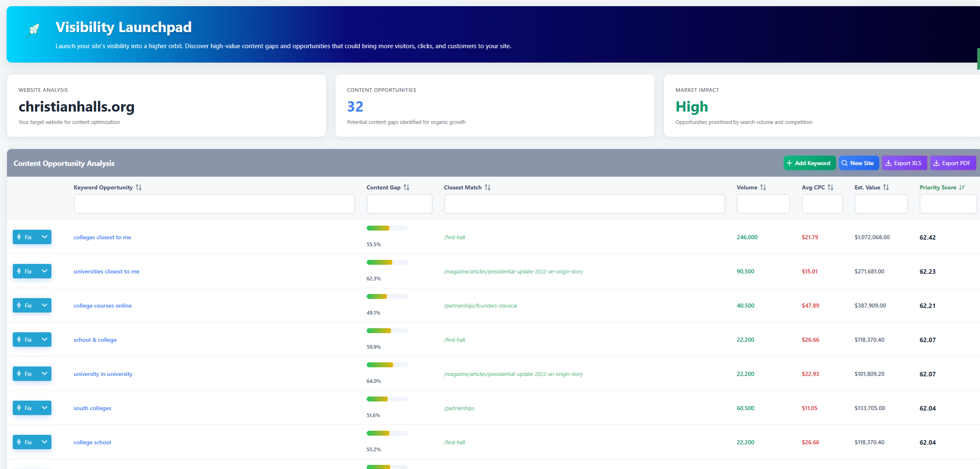Screen dimensions: 980x469
Task: Sort by Closest Match arrows icon
Action: [x=487, y=187]
